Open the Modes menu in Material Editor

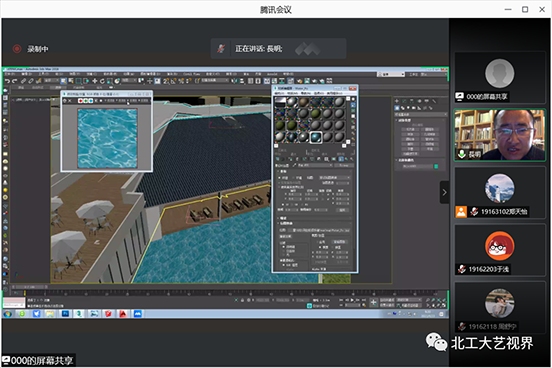(x=279, y=93)
